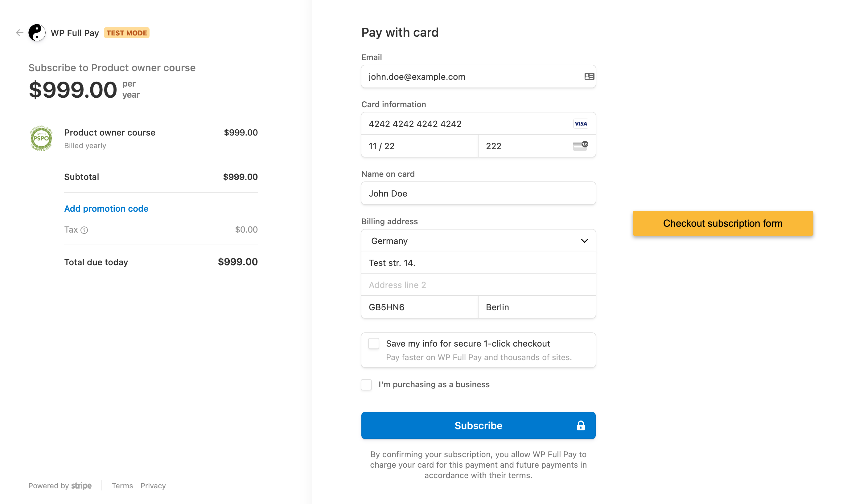This screenshot has height=504, width=851.
Task: Click the autofill contact card icon in Email
Action: [x=589, y=77]
